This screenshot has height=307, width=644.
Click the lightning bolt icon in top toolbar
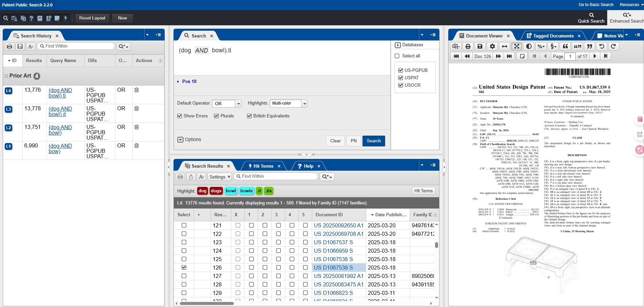tap(66, 18)
